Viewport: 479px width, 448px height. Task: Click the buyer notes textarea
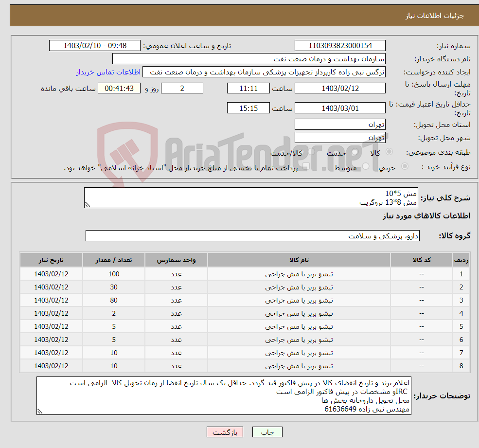pos(224,396)
